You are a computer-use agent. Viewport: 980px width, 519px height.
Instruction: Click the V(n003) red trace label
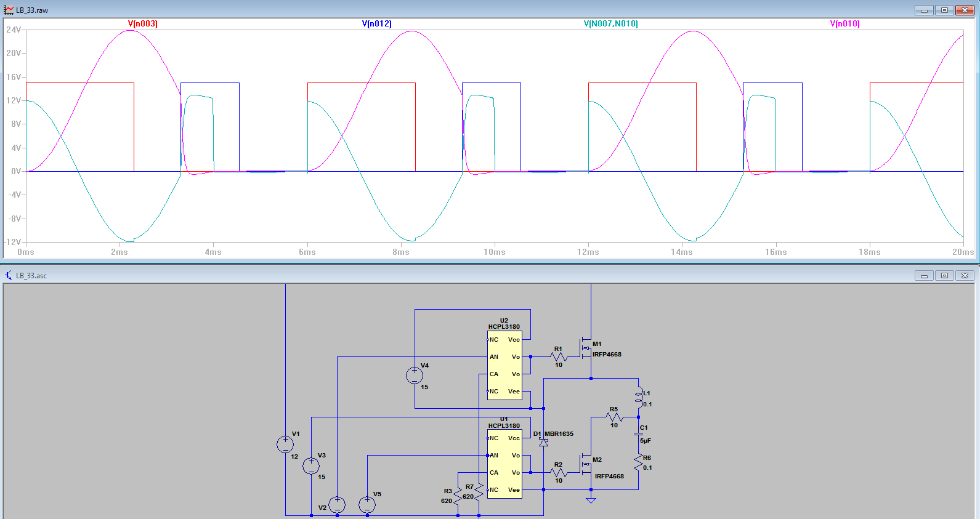(x=142, y=23)
